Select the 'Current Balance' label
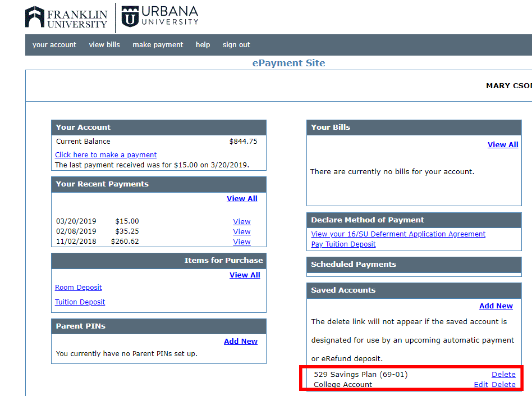 (83, 142)
